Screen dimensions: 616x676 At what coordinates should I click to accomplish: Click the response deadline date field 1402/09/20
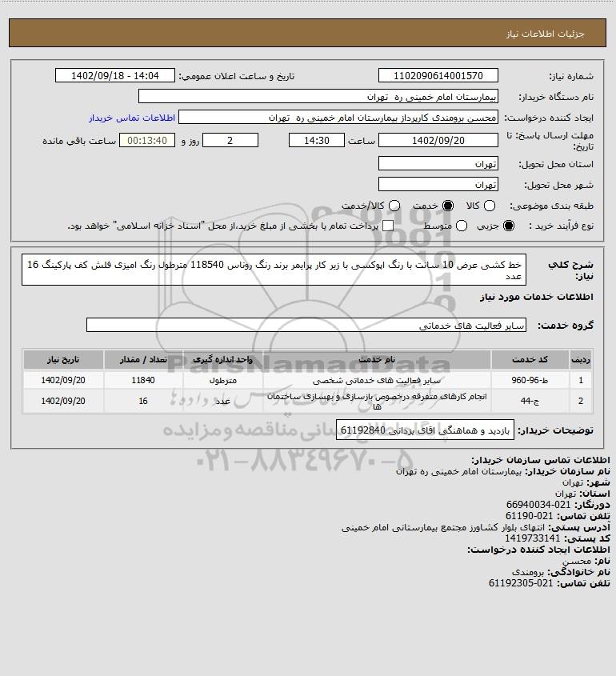click(438, 141)
